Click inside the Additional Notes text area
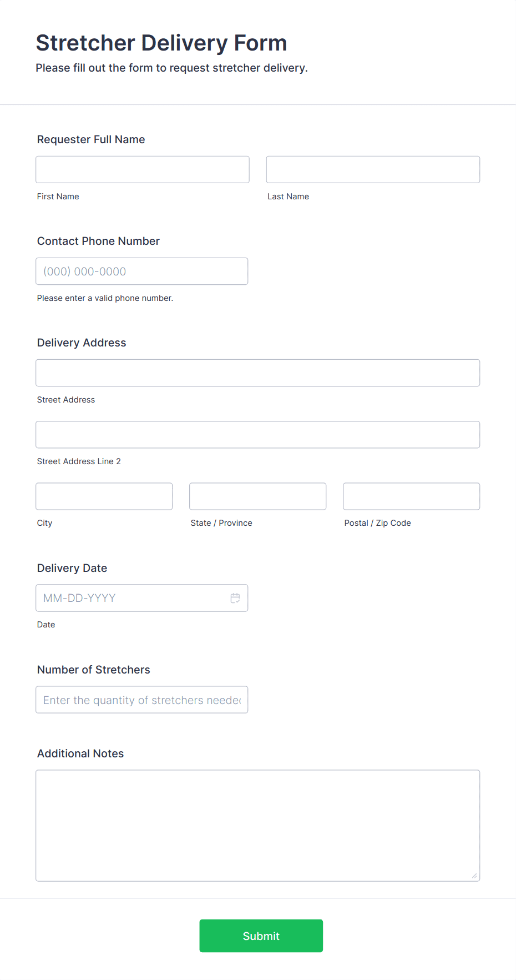 258,825
